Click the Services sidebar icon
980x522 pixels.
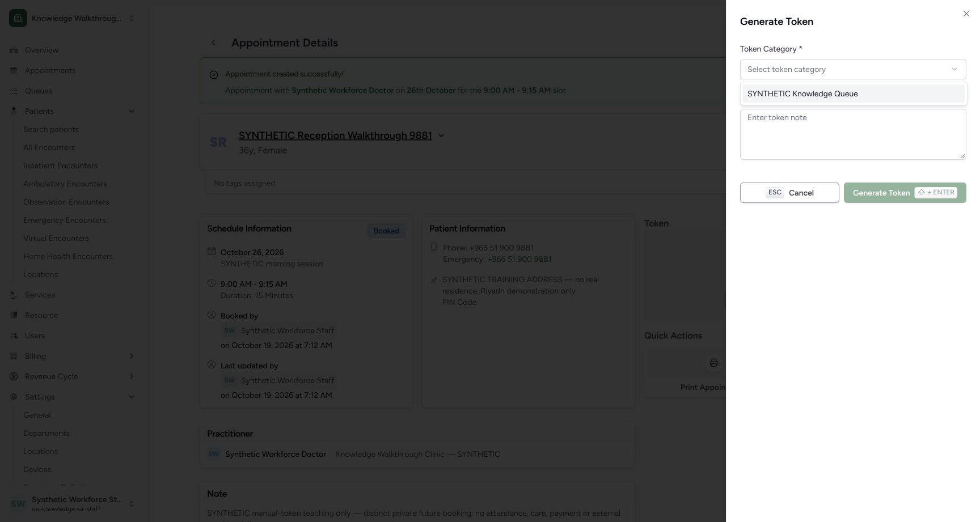14,295
